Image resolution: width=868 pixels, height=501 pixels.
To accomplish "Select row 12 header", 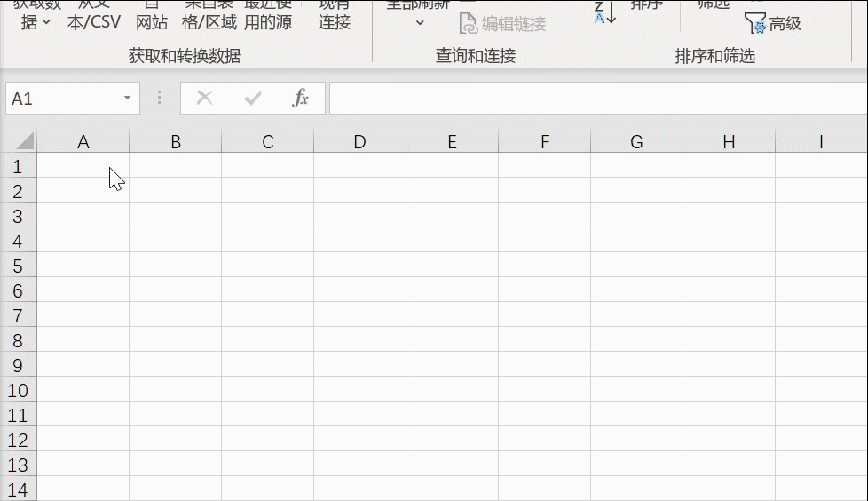I will tap(18, 441).
